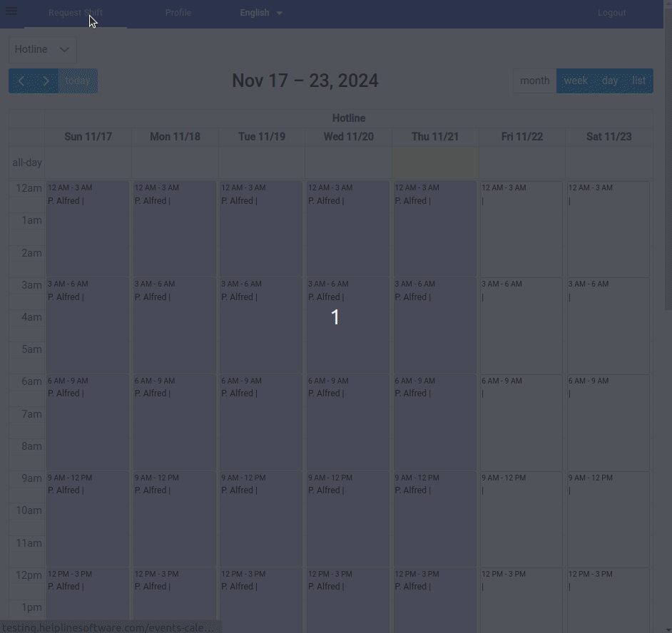Expand the Hotline calendar dropdown
The image size is (672, 633).
(43, 49)
